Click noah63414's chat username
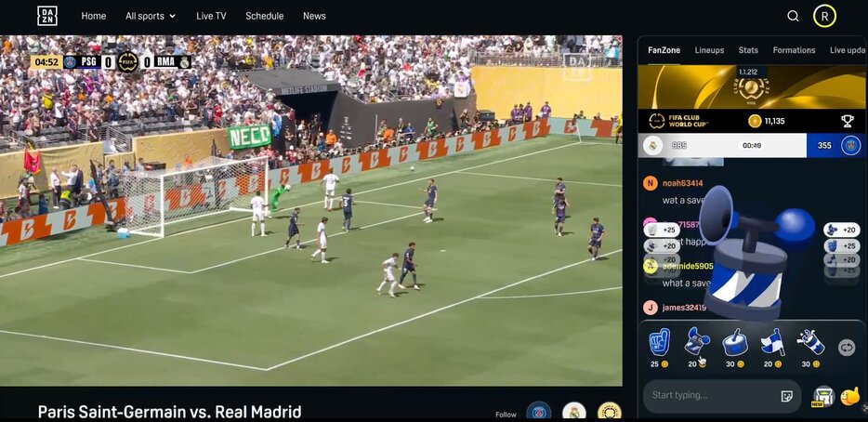 (x=682, y=183)
